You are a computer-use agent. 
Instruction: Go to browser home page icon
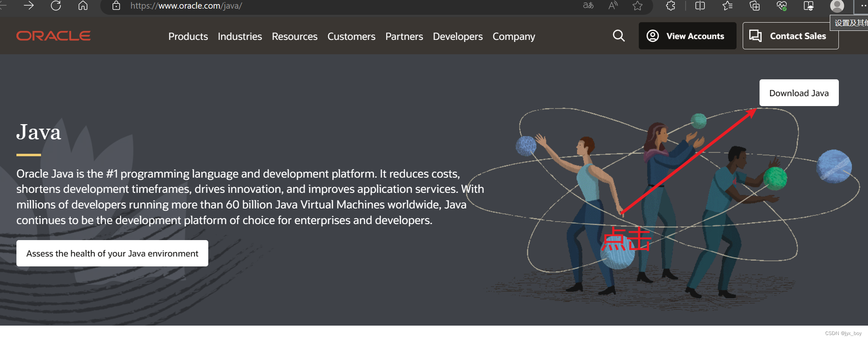point(83,5)
